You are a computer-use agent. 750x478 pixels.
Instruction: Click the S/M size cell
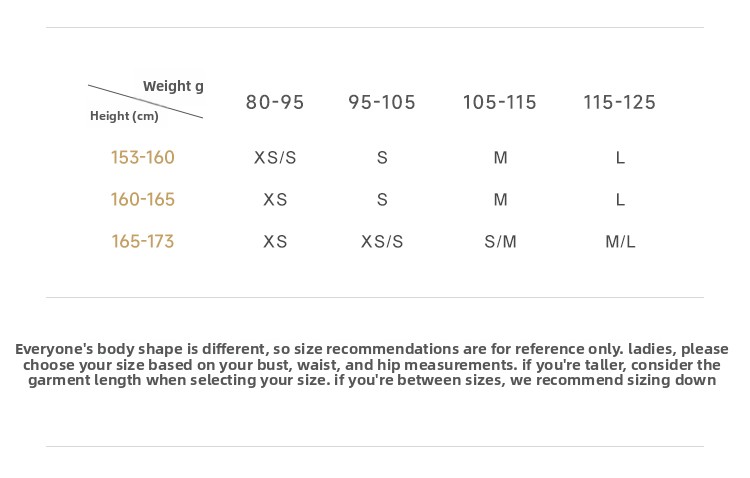tap(500, 241)
